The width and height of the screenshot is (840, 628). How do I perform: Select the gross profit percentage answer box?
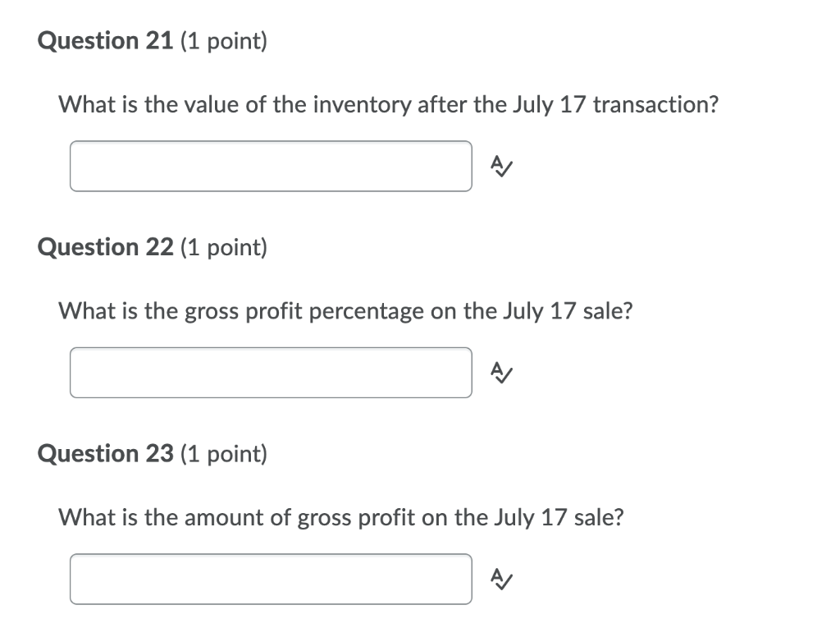coord(271,373)
